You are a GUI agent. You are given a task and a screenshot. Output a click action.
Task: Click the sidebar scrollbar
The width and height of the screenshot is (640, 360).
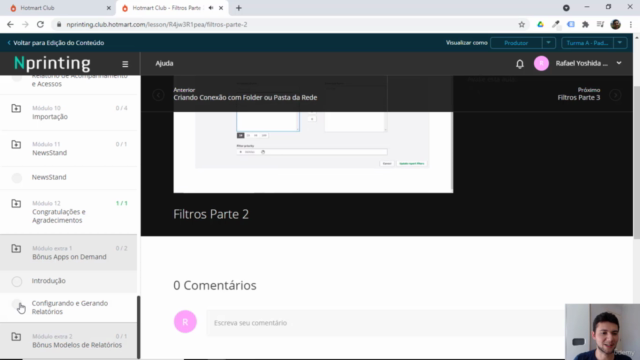pos(138,327)
